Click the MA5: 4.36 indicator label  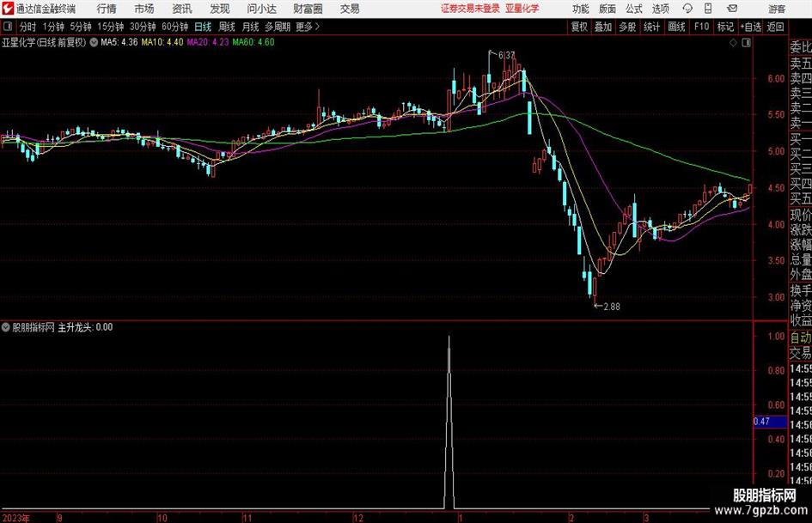[x=119, y=42]
